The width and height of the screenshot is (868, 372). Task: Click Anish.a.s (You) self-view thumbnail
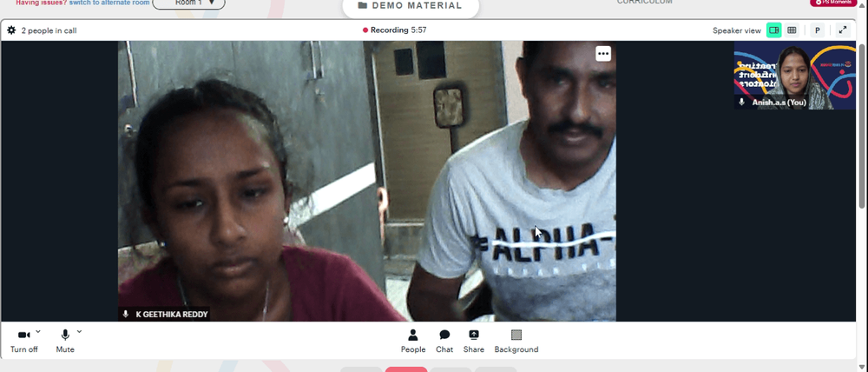[x=794, y=76]
